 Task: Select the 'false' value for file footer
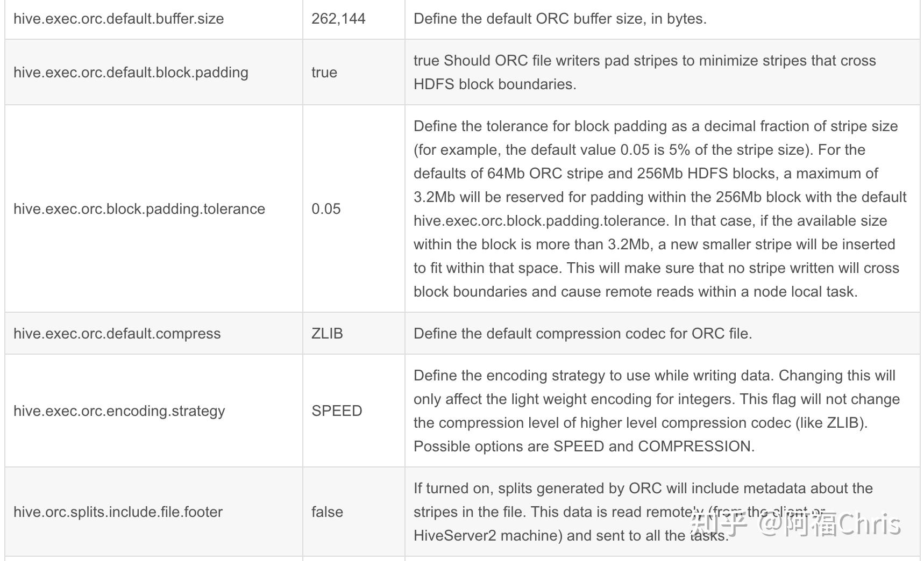coord(327,512)
